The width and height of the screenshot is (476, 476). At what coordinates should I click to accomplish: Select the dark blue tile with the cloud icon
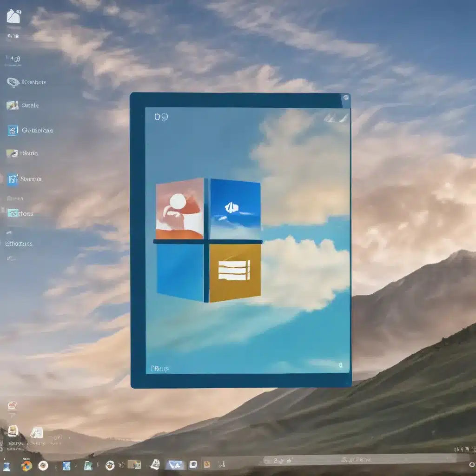click(x=235, y=209)
